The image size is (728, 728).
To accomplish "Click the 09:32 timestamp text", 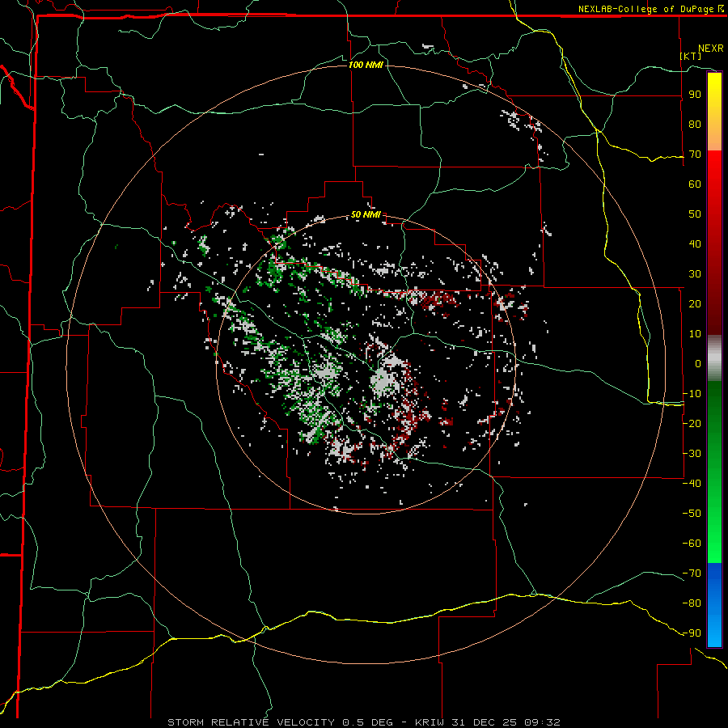I will pos(542,722).
